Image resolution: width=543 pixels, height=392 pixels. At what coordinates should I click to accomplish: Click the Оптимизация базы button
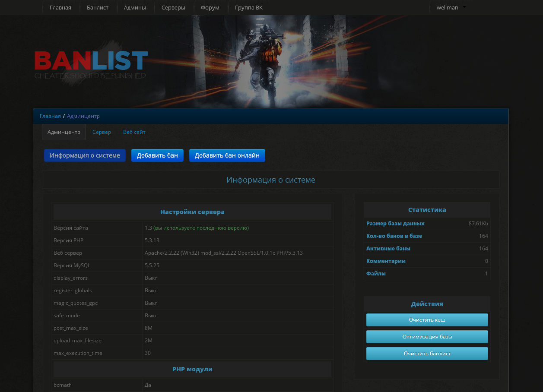(x=427, y=337)
